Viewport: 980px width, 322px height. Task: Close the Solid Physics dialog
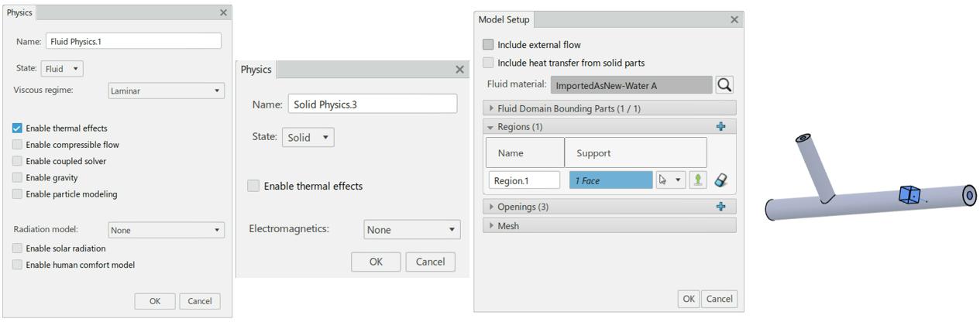click(x=459, y=69)
